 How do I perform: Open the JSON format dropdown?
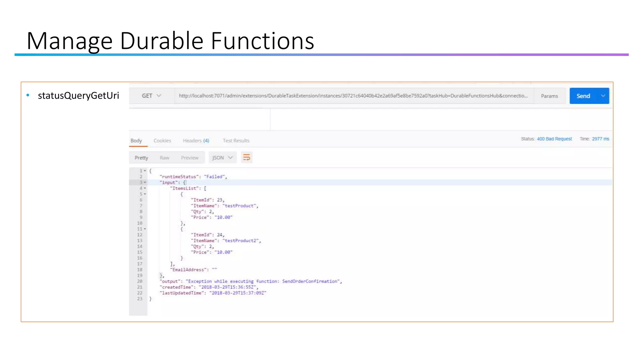click(222, 158)
